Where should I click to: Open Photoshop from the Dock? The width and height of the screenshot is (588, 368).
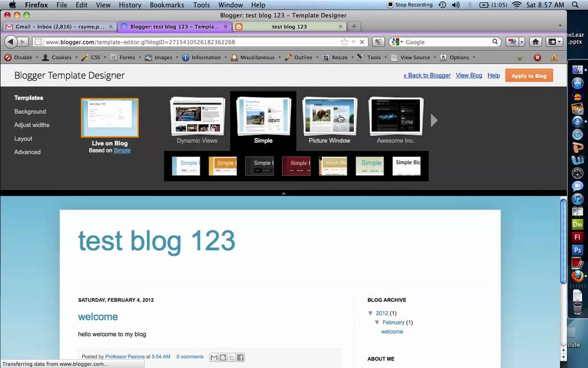click(x=577, y=250)
